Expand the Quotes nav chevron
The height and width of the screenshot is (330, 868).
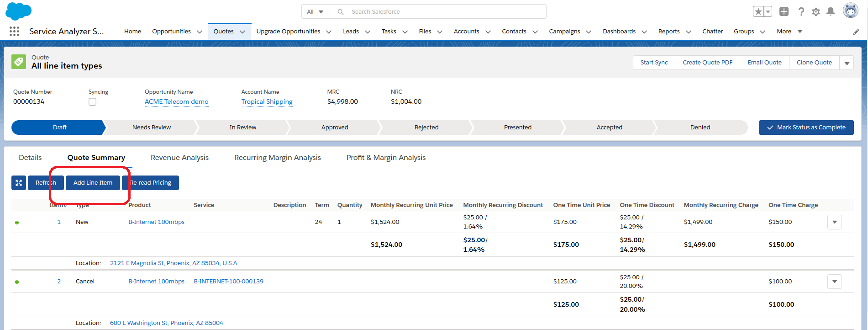point(242,32)
